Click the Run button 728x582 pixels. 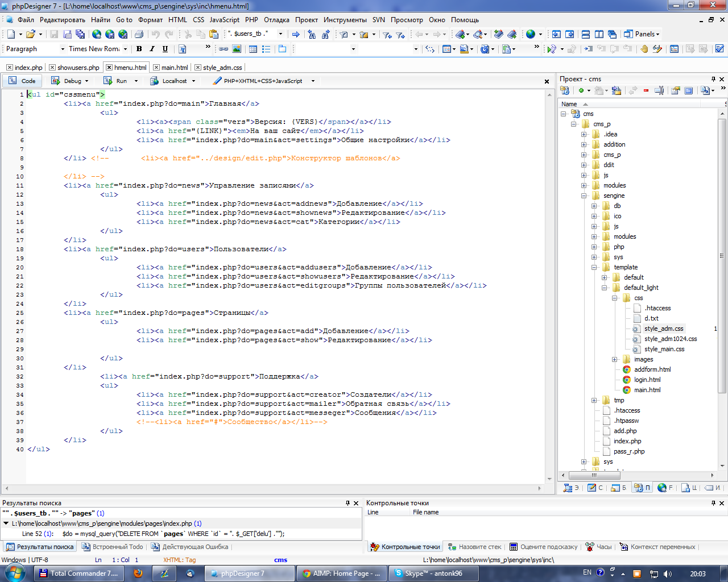click(x=121, y=81)
